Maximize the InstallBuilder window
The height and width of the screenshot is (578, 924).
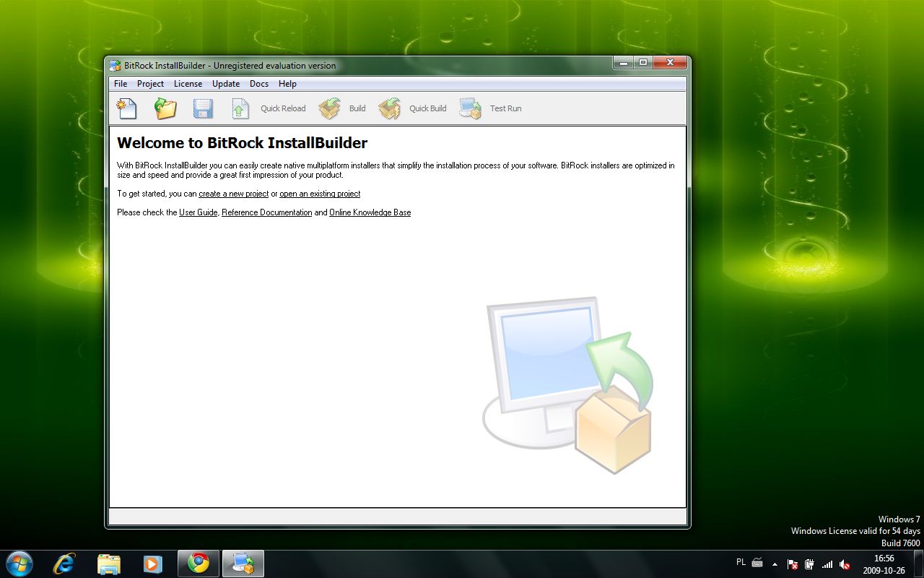[x=643, y=63]
